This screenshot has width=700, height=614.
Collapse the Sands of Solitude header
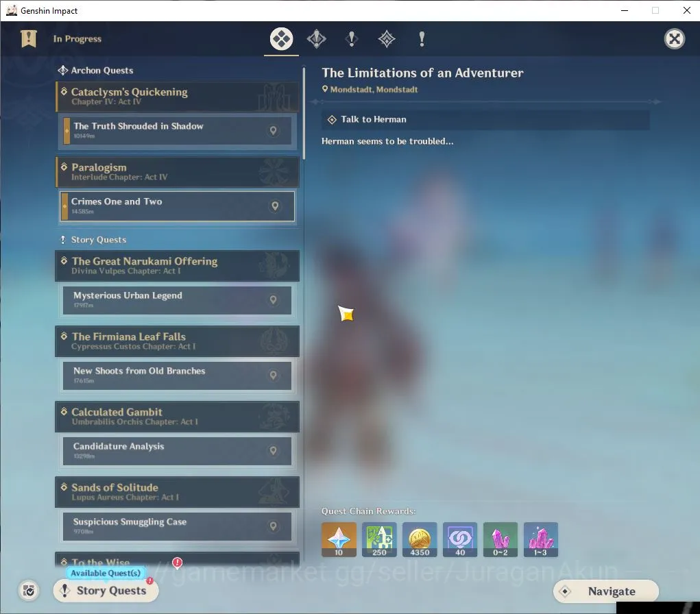(x=178, y=492)
